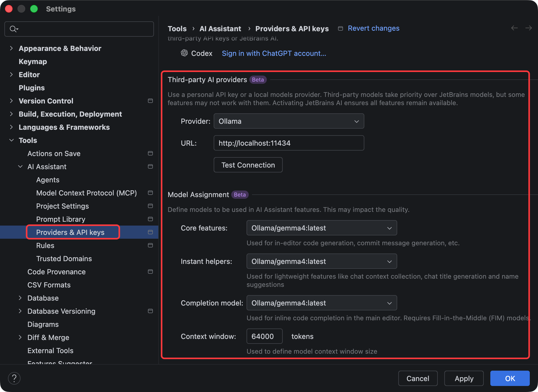Click the Codex logo icon

184,53
